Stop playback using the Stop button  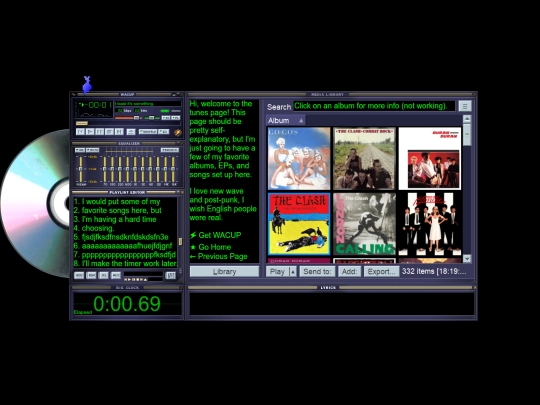(109, 132)
